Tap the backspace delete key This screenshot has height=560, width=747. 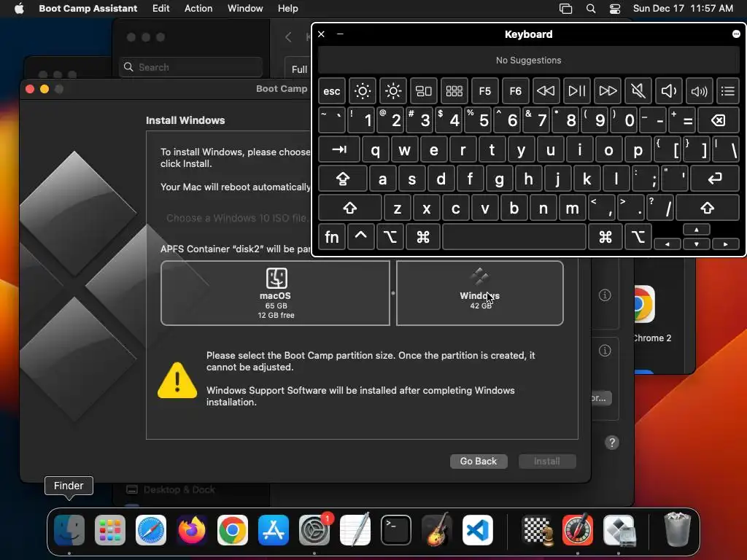pyautogui.click(x=719, y=120)
